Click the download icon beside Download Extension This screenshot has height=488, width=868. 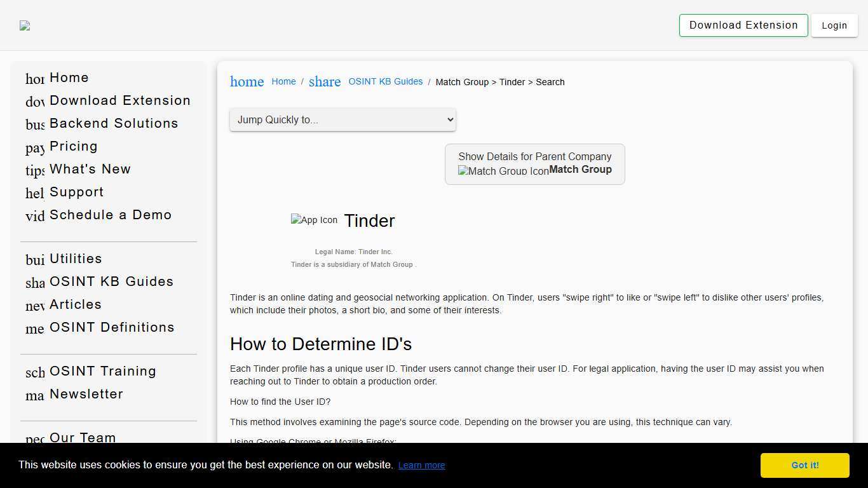(35, 102)
